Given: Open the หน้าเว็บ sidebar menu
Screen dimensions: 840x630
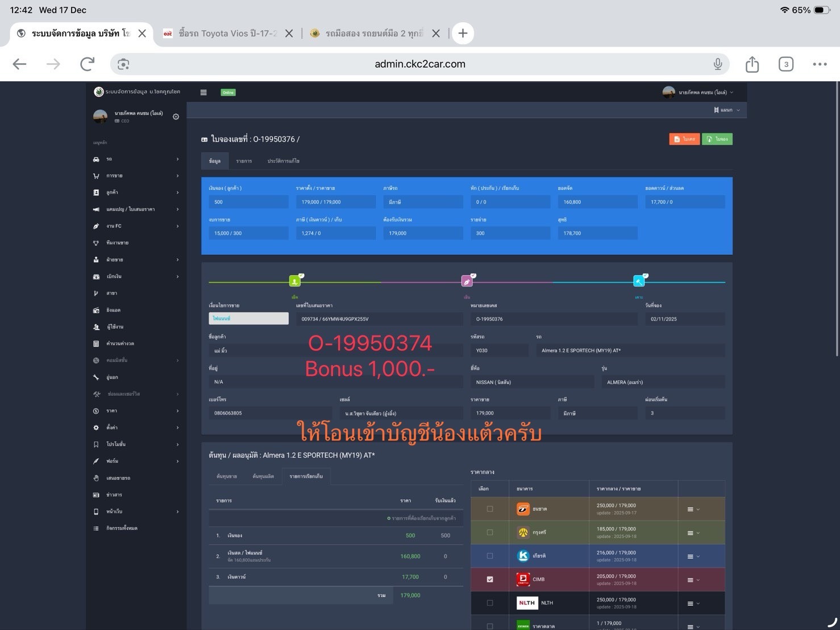Looking at the screenshot, I should [x=136, y=511].
